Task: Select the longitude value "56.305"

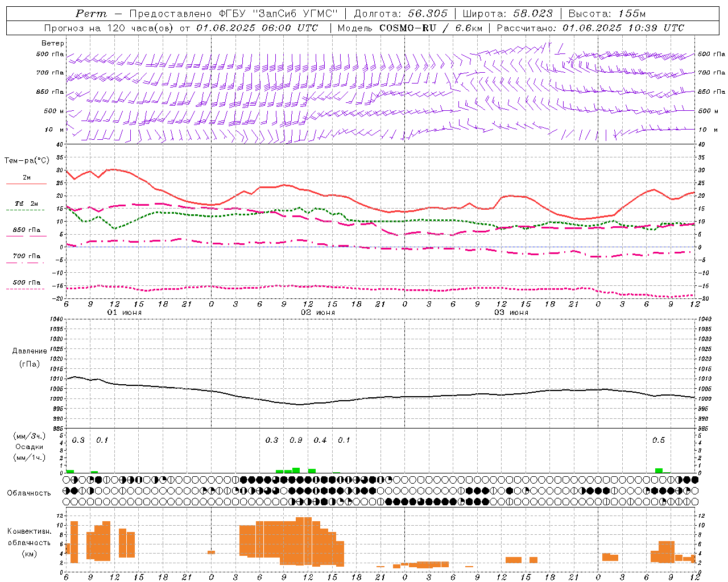Action: coord(428,14)
